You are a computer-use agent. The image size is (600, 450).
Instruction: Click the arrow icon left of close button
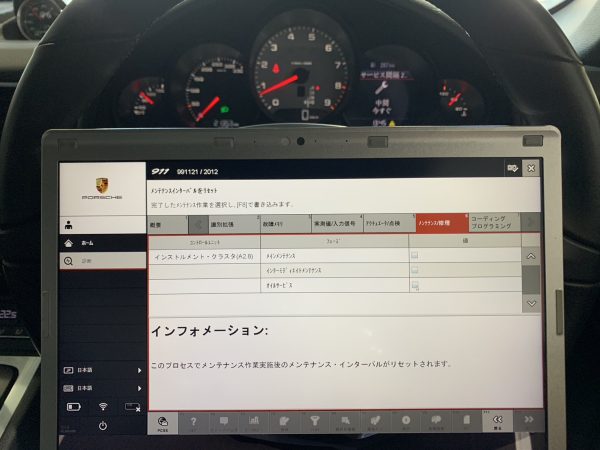click(x=512, y=168)
